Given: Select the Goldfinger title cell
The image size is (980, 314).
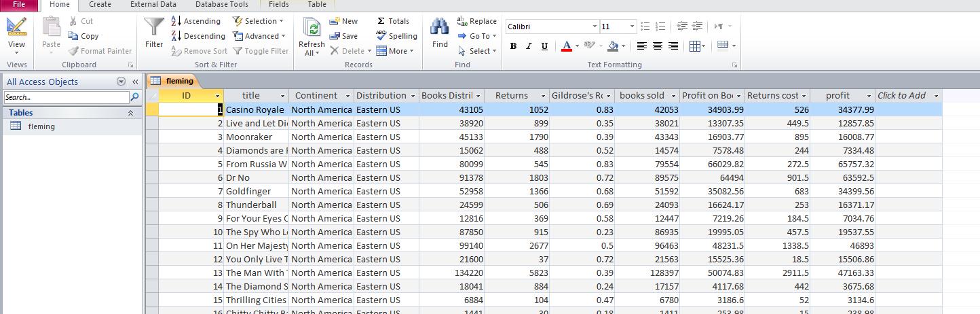Looking at the screenshot, I should (x=256, y=191).
